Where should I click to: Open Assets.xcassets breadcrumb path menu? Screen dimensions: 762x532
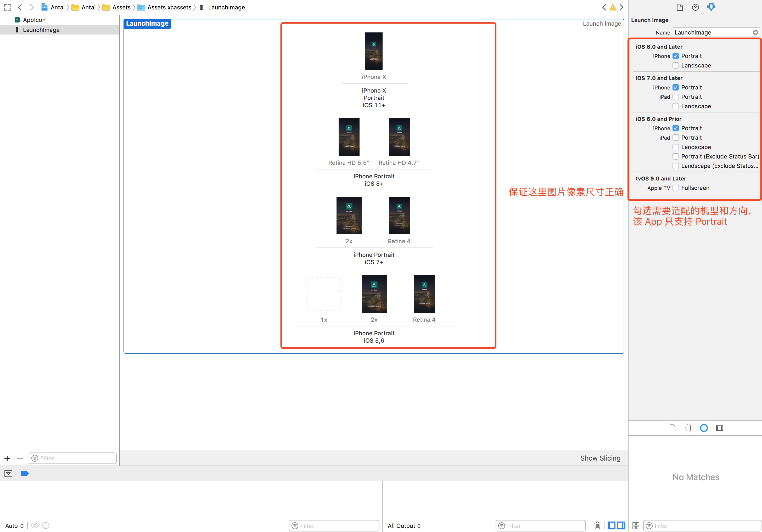tap(169, 7)
